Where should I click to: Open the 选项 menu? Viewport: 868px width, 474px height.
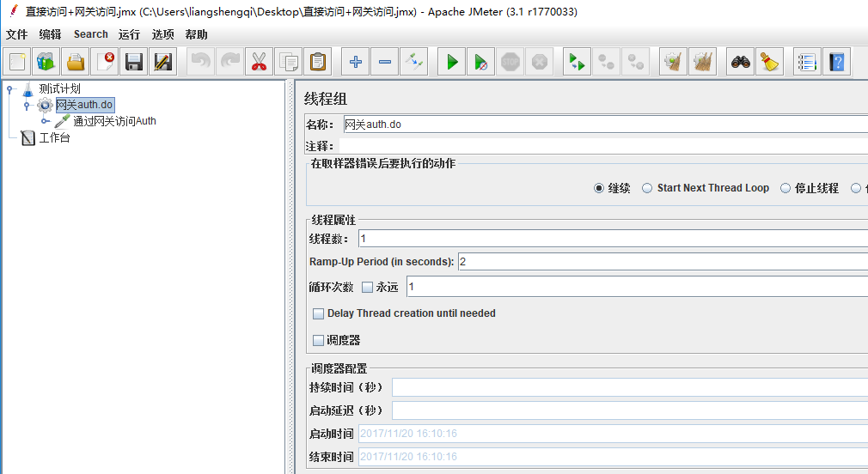click(162, 34)
